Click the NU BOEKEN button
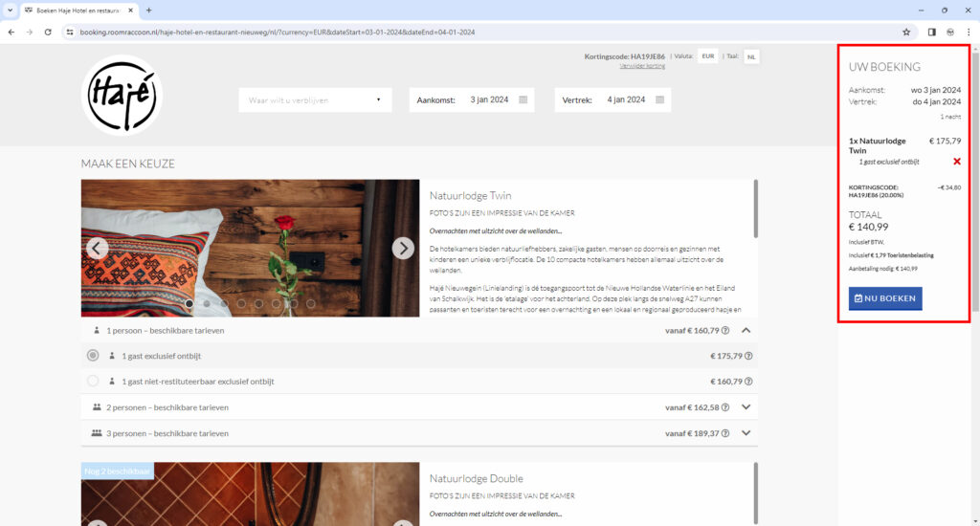980x526 pixels. pyautogui.click(x=885, y=298)
